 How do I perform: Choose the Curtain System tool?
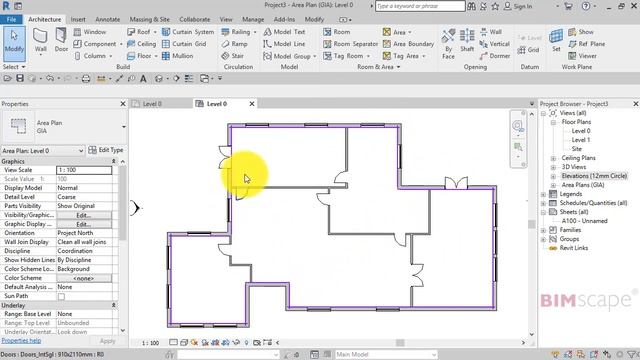point(188,32)
